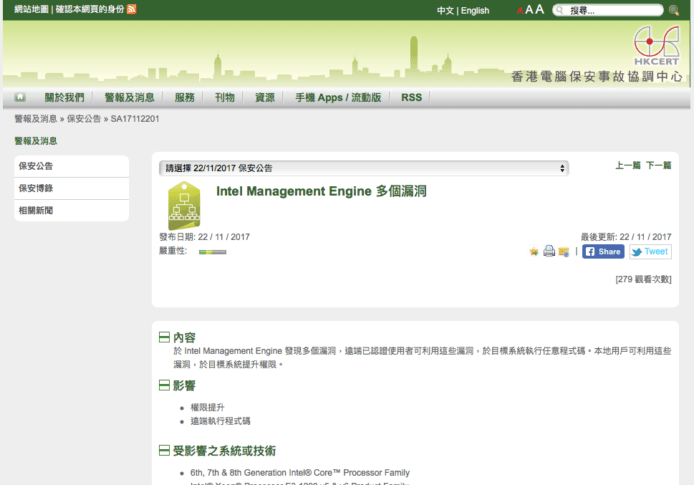Image resolution: width=694 pixels, height=485 pixels.
Task: Click the Tweet button
Action: tap(650, 252)
